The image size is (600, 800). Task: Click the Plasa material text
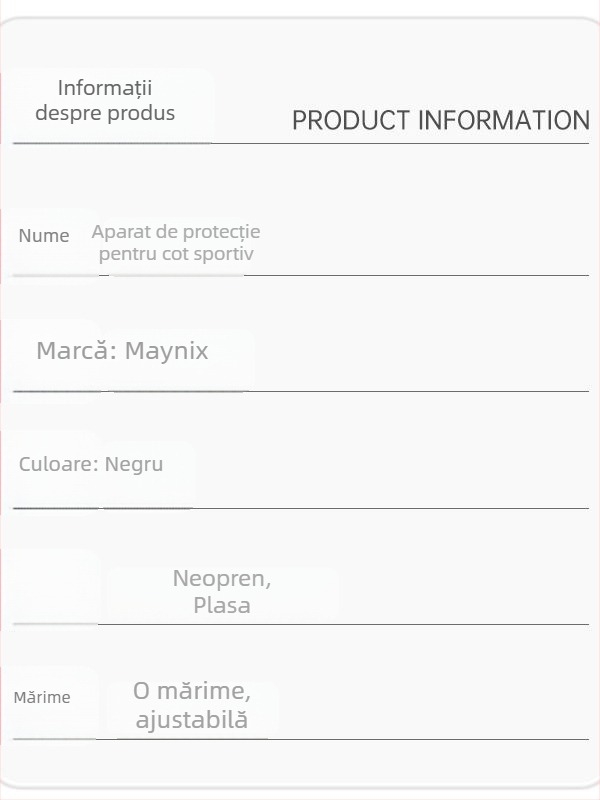pyautogui.click(x=222, y=606)
